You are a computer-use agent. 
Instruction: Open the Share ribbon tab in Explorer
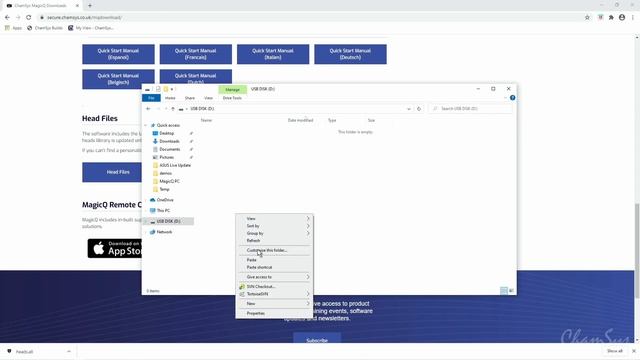190,98
